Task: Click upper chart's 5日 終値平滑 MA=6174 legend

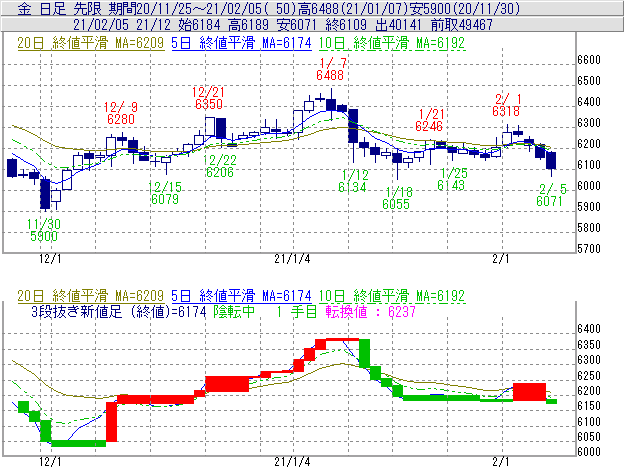Action: pyautogui.click(x=241, y=43)
